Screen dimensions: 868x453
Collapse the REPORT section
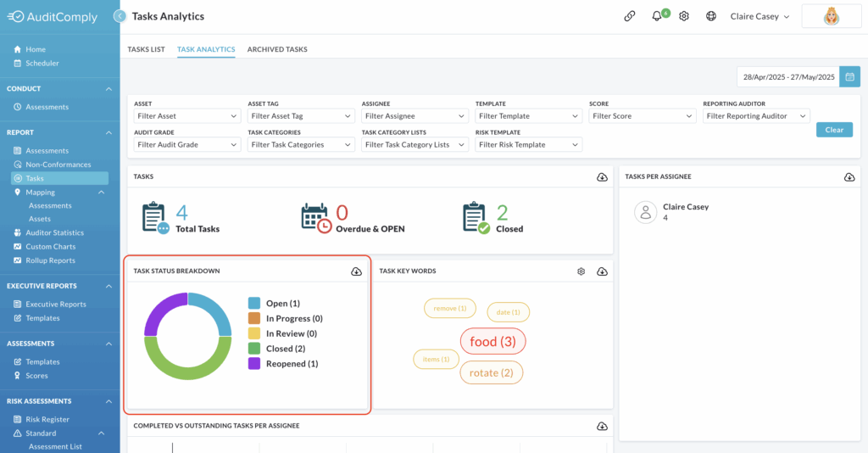pyautogui.click(x=108, y=132)
